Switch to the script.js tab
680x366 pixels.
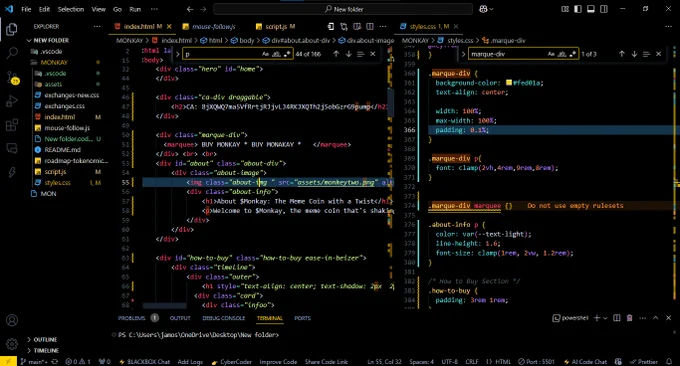[277, 26]
